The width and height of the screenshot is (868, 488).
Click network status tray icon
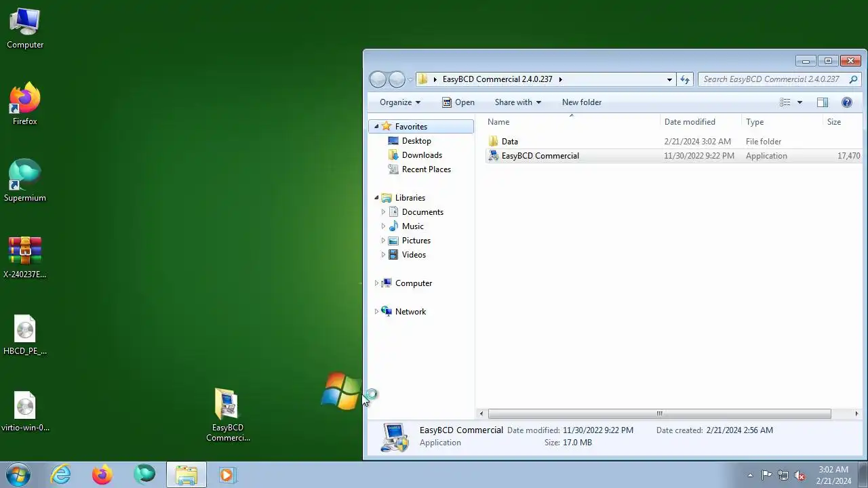click(x=783, y=475)
